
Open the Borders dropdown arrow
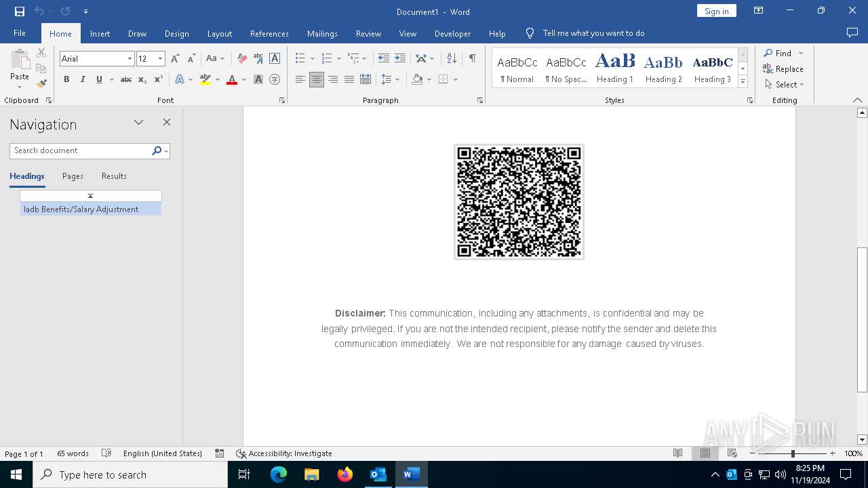pos(456,79)
